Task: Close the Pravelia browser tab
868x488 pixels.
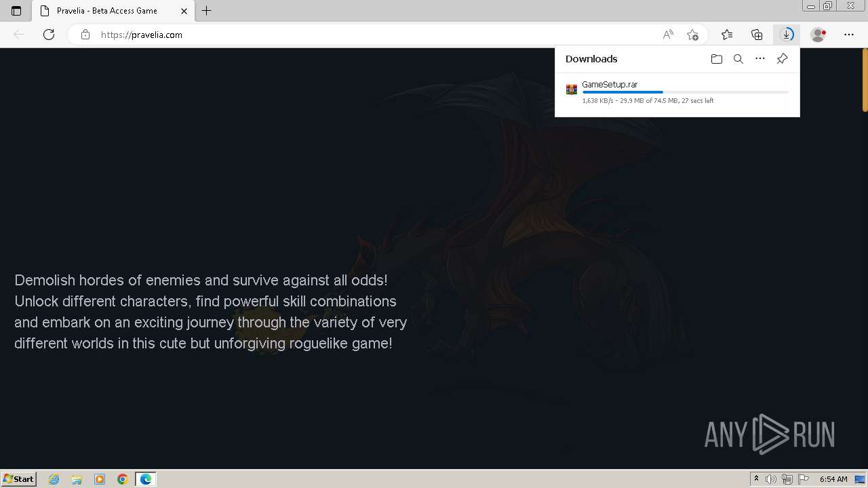Action: (x=184, y=11)
